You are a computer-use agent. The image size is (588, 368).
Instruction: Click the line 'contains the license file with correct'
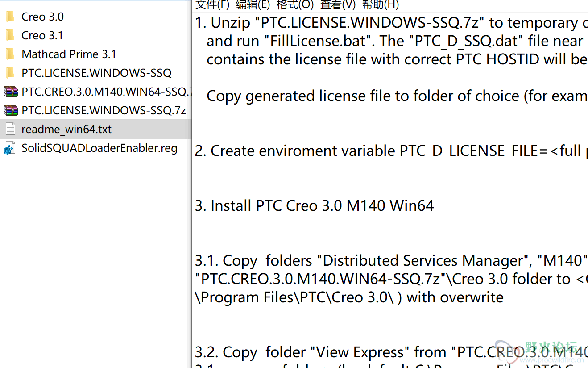click(397, 59)
